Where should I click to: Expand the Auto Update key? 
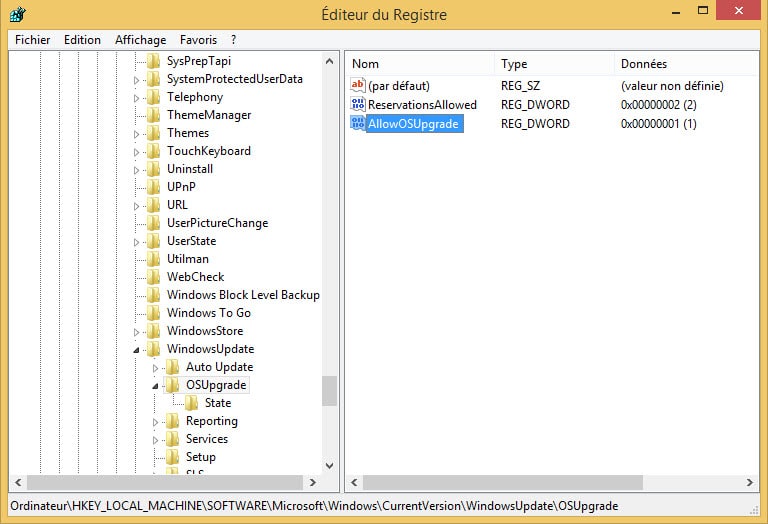click(155, 368)
